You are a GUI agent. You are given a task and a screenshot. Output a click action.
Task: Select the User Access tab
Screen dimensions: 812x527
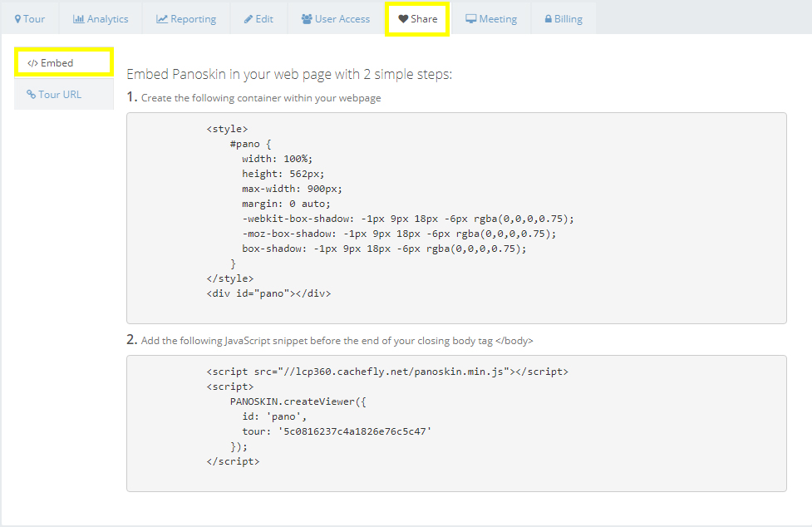[336, 18]
